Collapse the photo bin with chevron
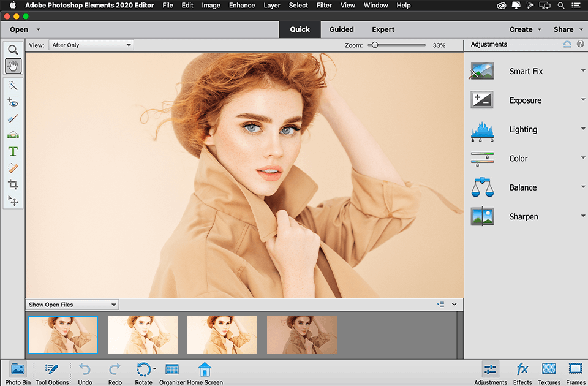 pyautogui.click(x=454, y=305)
